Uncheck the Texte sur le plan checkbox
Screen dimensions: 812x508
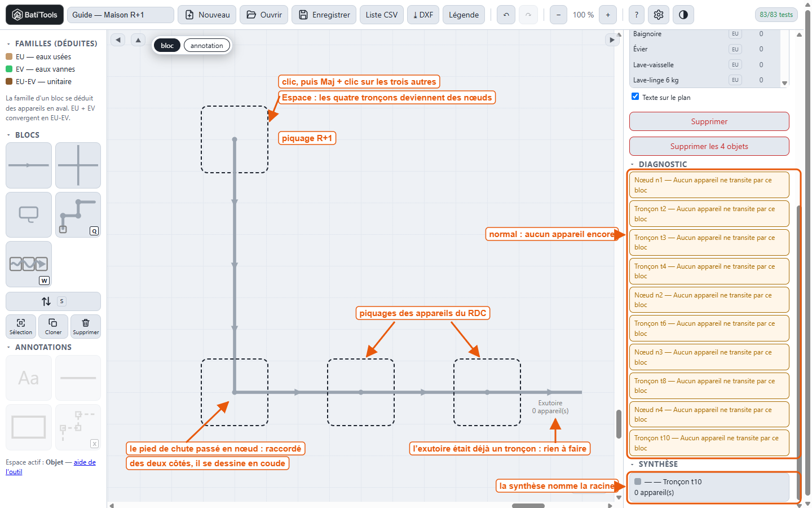click(636, 97)
